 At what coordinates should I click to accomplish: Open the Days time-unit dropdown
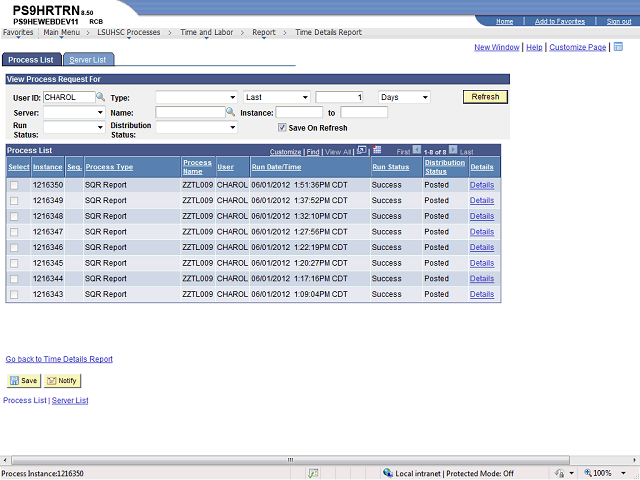pos(404,97)
